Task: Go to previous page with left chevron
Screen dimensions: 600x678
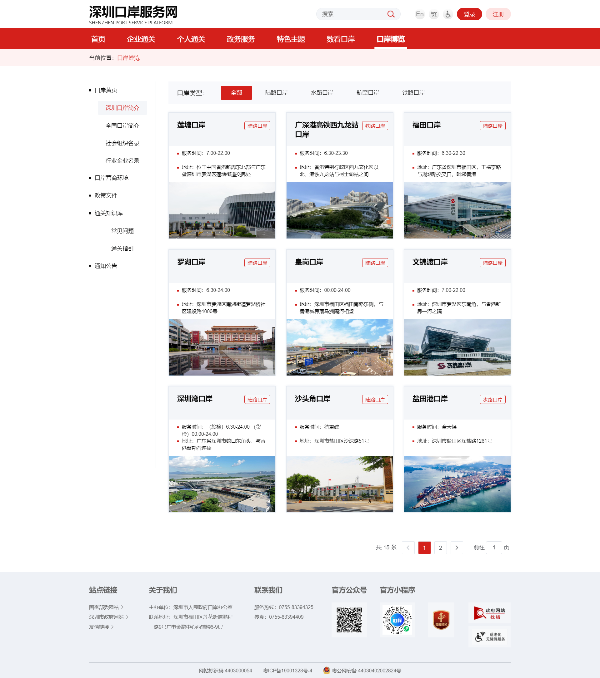Action: [409, 547]
